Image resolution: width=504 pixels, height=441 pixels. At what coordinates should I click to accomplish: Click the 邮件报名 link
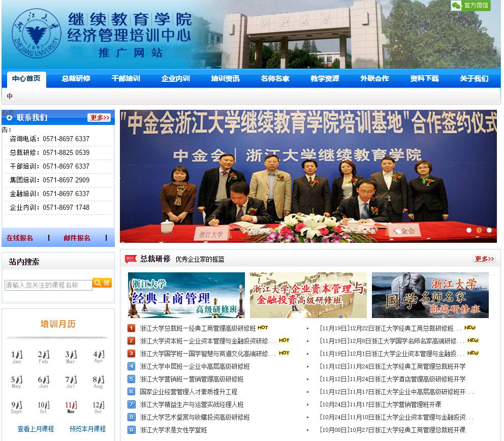pyautogui.click(x=77, y=238)
